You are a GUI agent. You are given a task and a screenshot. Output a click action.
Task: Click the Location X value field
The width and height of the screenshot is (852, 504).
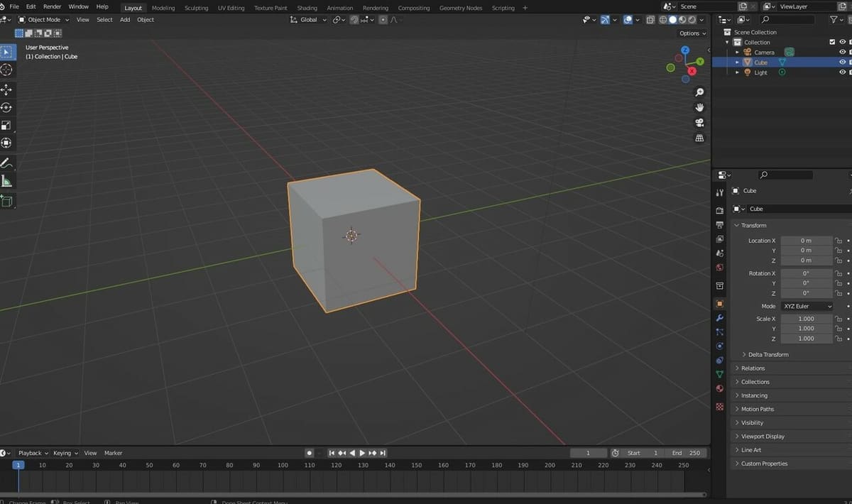pyautogui.click(x=806, y=241)
